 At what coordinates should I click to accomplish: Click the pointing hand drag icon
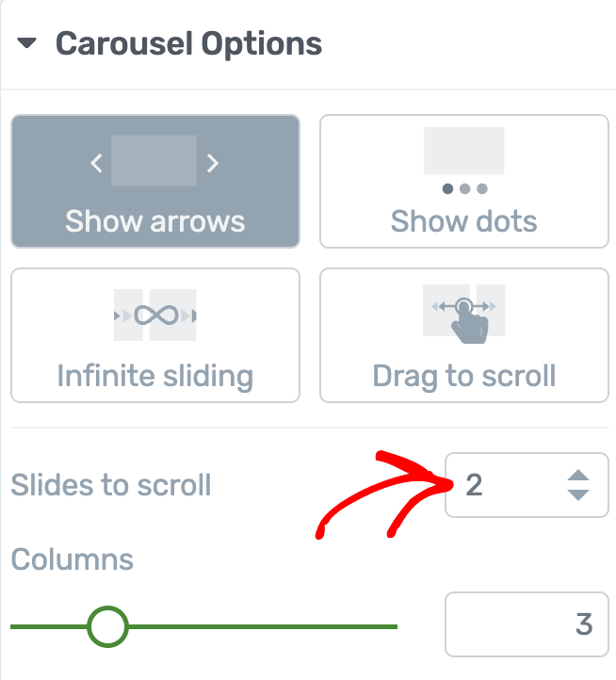(x=469, y=321)
